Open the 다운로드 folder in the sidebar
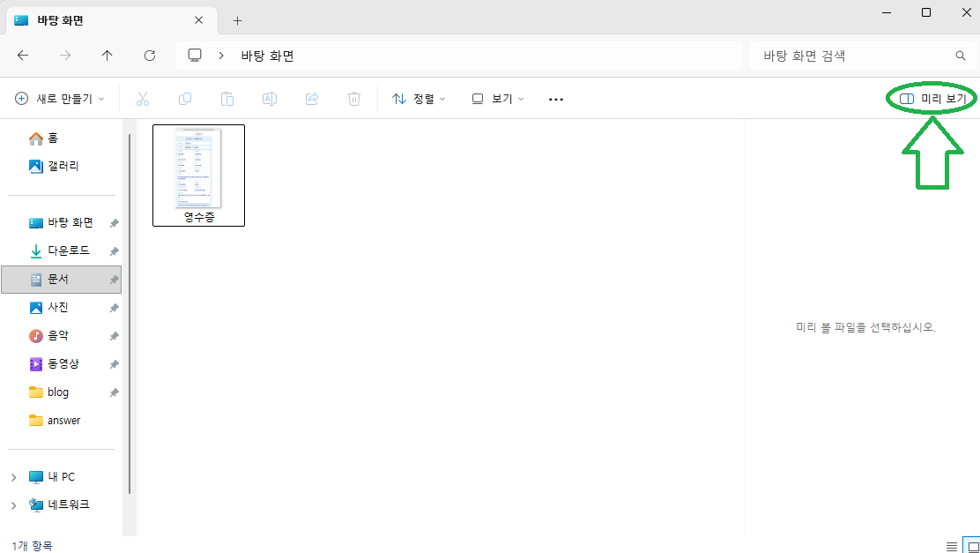The image size is (980, 553). (65, 250)
